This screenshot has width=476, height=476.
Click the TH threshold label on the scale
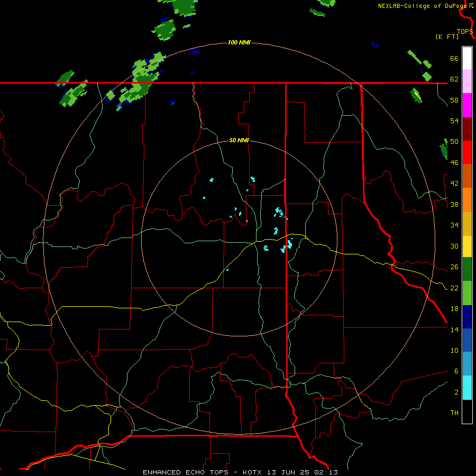point(454,413)
